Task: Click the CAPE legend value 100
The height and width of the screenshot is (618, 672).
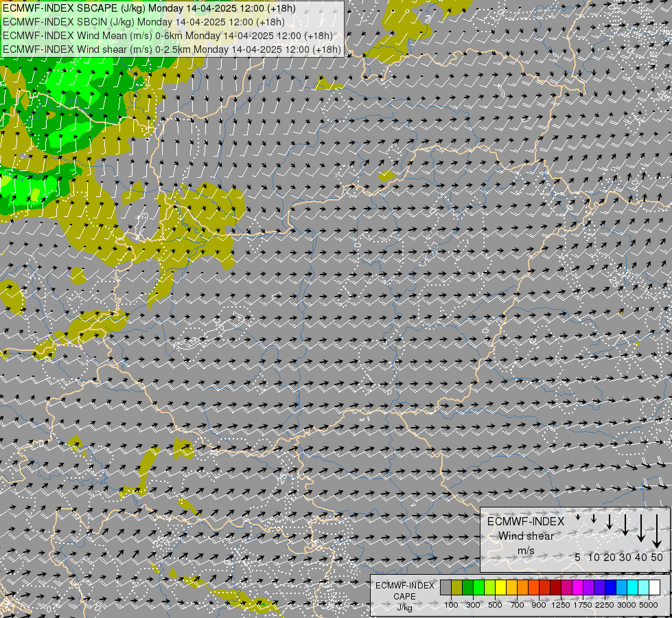Action: click(451, 605)
